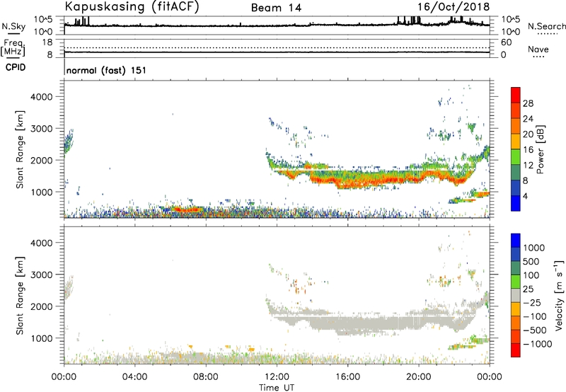Viewport: 566px width, 392px height.
Task: Click the 16:00 time tick label
Action: click(x=347, y=377)
